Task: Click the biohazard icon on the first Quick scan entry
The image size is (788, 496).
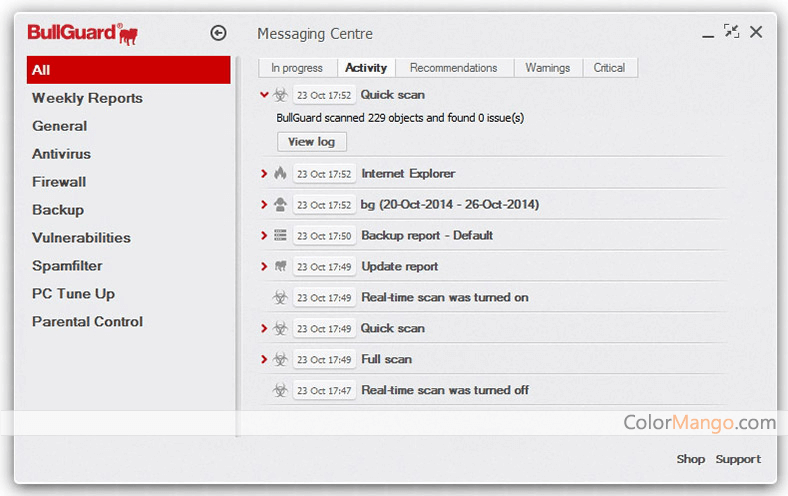Action: 280,95
